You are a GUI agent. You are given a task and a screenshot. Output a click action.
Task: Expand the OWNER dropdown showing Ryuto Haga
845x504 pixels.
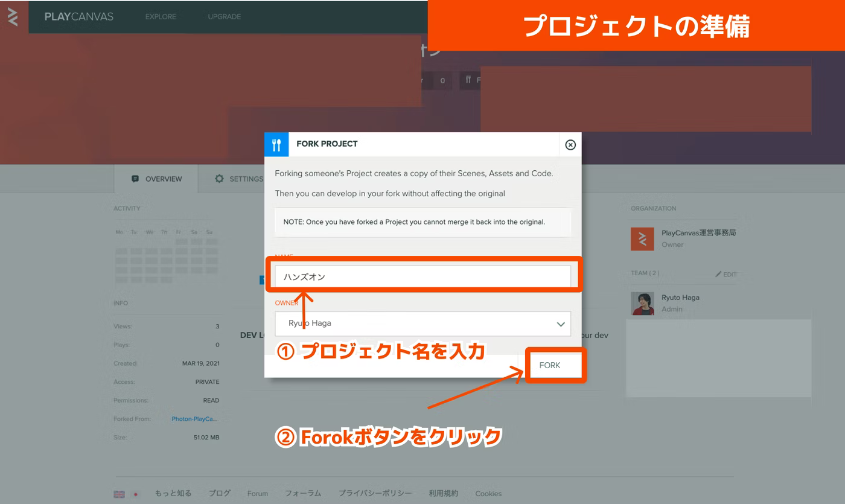pyautogui.click(x=422, y=324)
